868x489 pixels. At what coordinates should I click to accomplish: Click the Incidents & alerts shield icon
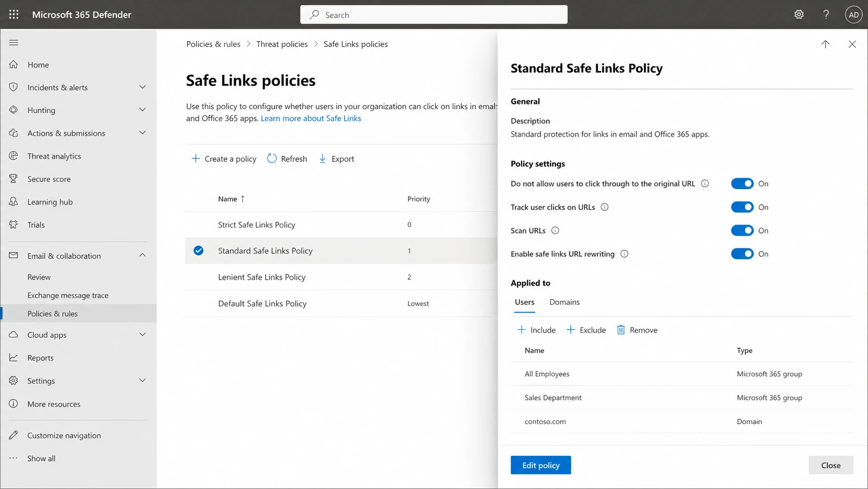coord(13,87)
